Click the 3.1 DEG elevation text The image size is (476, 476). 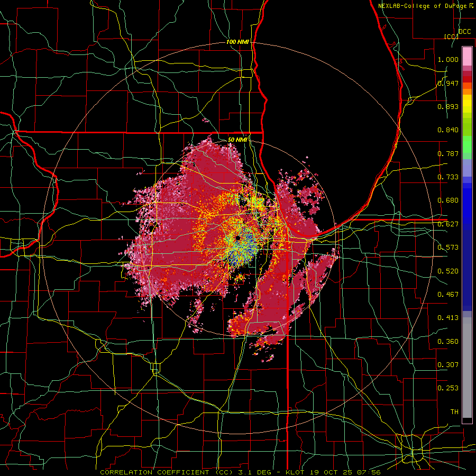coord(255,472)
